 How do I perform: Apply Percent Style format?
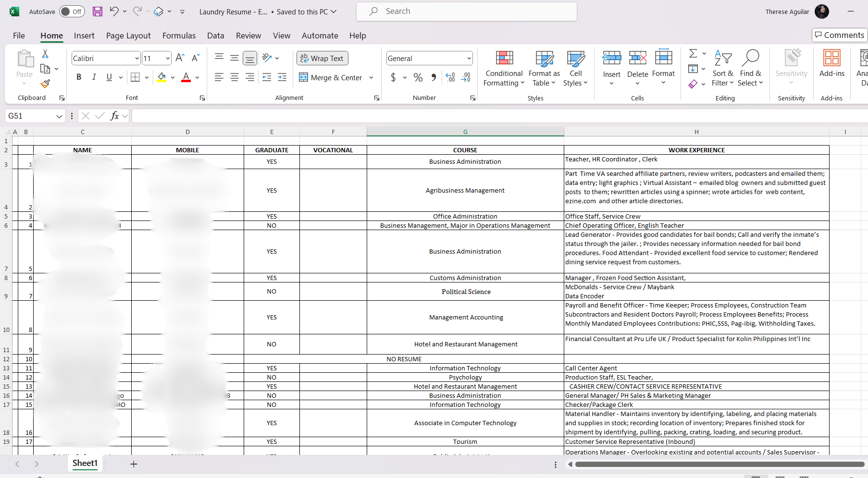point(418,77)
